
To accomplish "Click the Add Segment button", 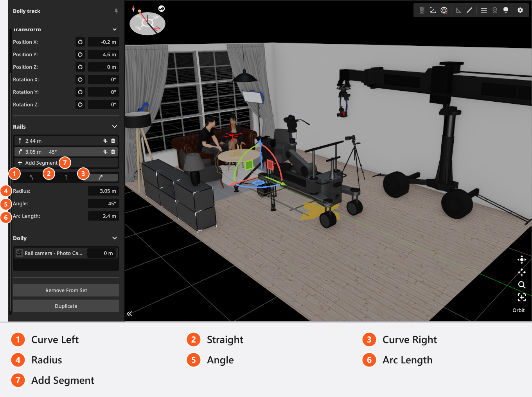I will (66, 163).
